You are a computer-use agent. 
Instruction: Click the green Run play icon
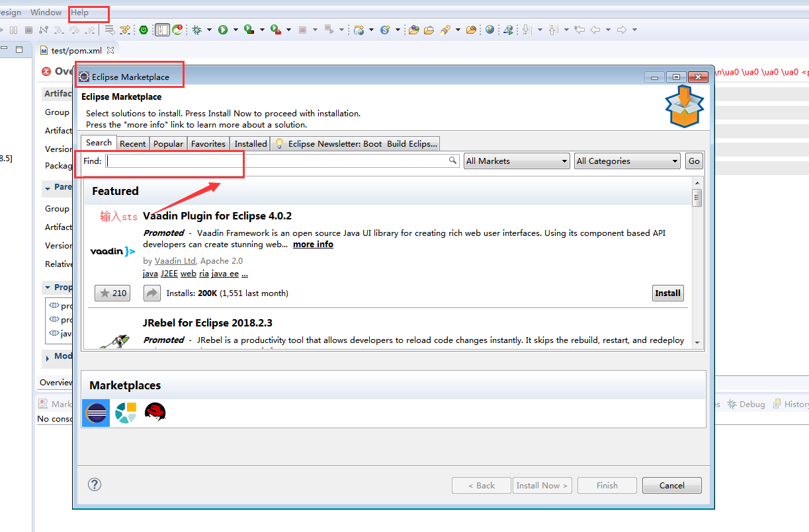223,30
